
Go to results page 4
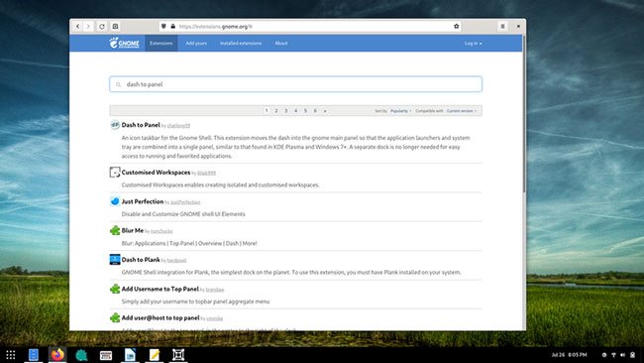(x=295, y=110)
